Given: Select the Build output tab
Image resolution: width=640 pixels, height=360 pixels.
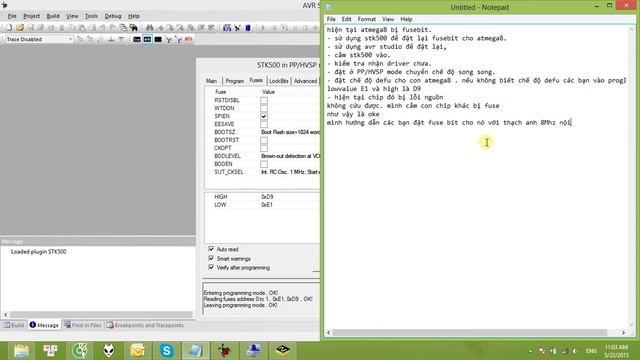Looking at the screenshot, I should 14,325.
